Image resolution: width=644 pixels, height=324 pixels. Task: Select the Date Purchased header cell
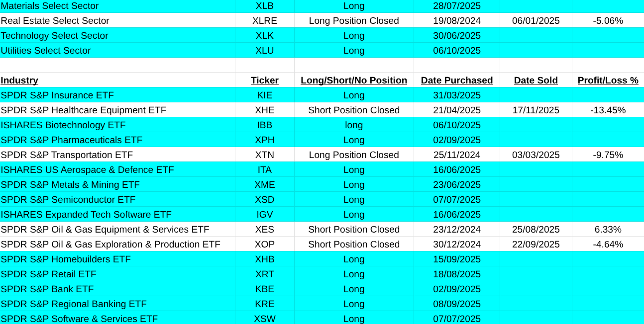tap(456, 81)
